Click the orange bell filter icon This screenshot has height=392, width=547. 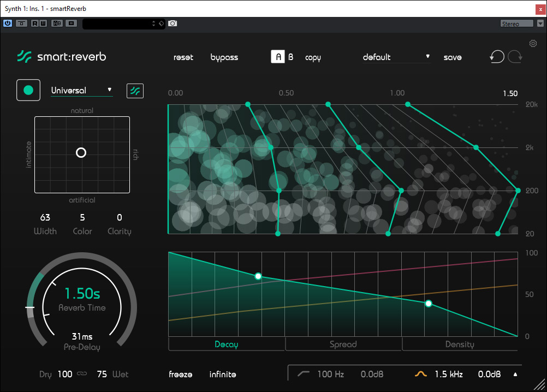pyautogui.click(x=420, y=375)
